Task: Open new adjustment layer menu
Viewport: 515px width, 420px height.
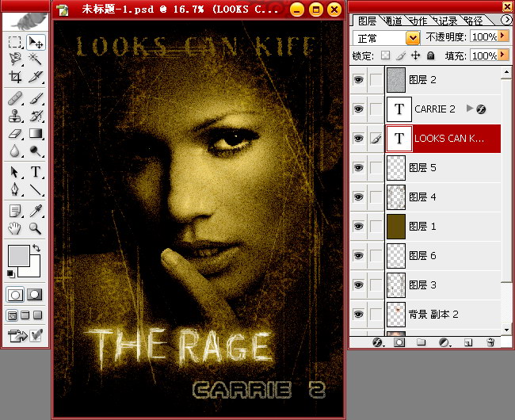Action: coord(444,342)
